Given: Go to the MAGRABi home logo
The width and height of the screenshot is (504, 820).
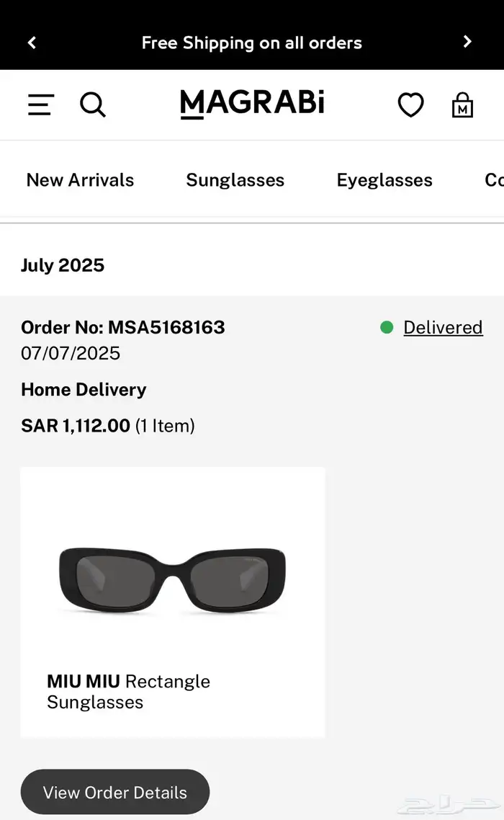Looking at the screenshot, I should coord(252,104).
